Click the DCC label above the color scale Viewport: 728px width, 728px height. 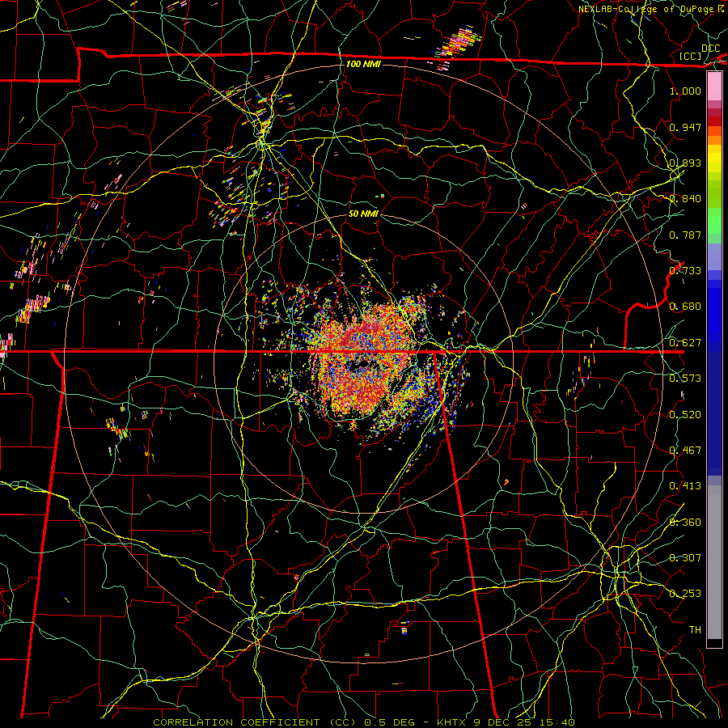click(x=710, y=49)
